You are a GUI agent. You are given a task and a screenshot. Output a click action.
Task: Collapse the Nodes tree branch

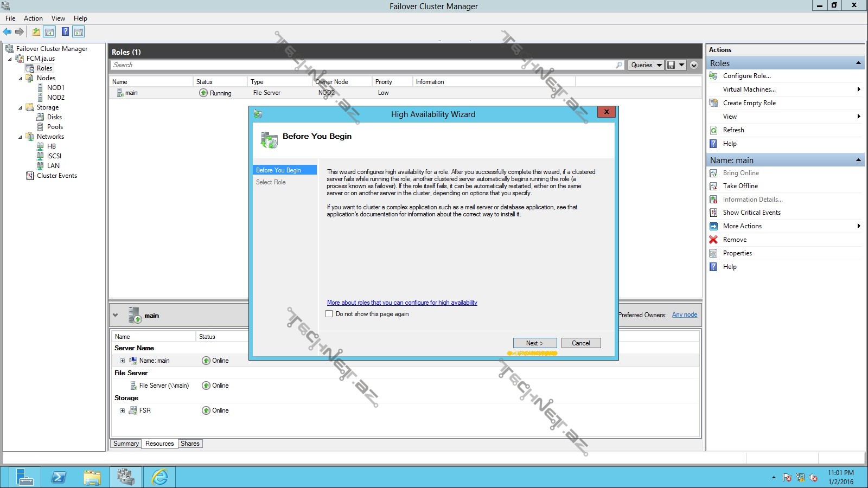click(21, 79)
